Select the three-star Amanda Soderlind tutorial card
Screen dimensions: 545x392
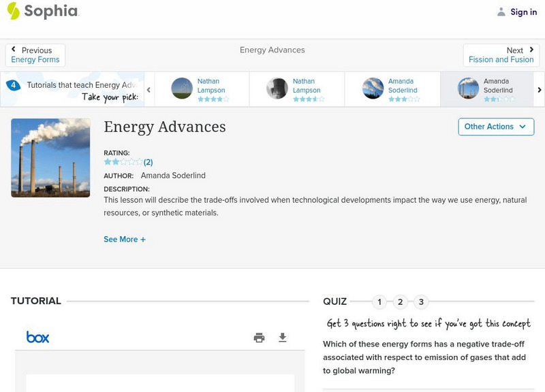point(392,89)
